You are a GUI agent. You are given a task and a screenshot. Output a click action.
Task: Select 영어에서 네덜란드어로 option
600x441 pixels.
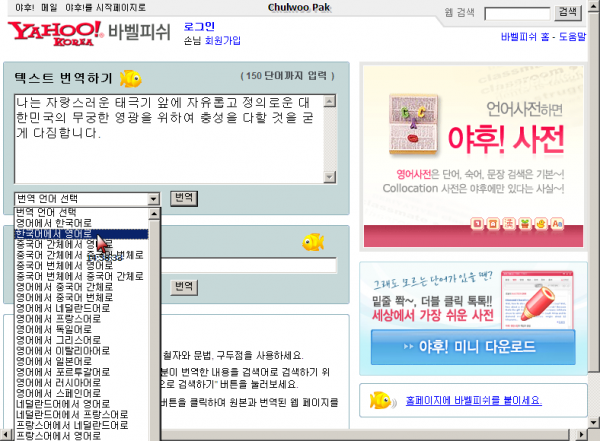tap(82, 308)
